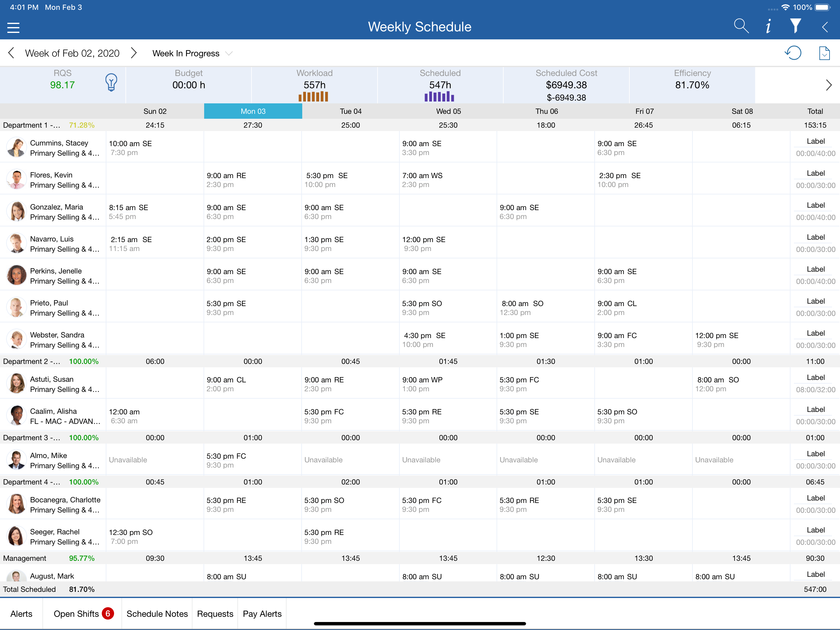The image size is (840, 630).
Task: Open Alisha Caalim avatar
Action: point(16,415)
